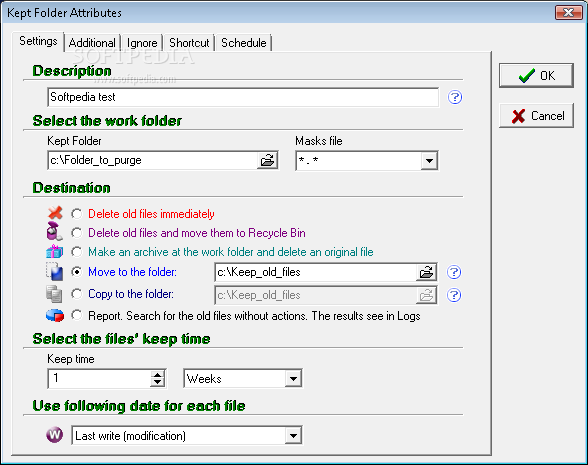The width and height of the screenshot is (588, 465).
Task: Click the Keep time number field
Action: pyautogui.click(x=100, y=378)
